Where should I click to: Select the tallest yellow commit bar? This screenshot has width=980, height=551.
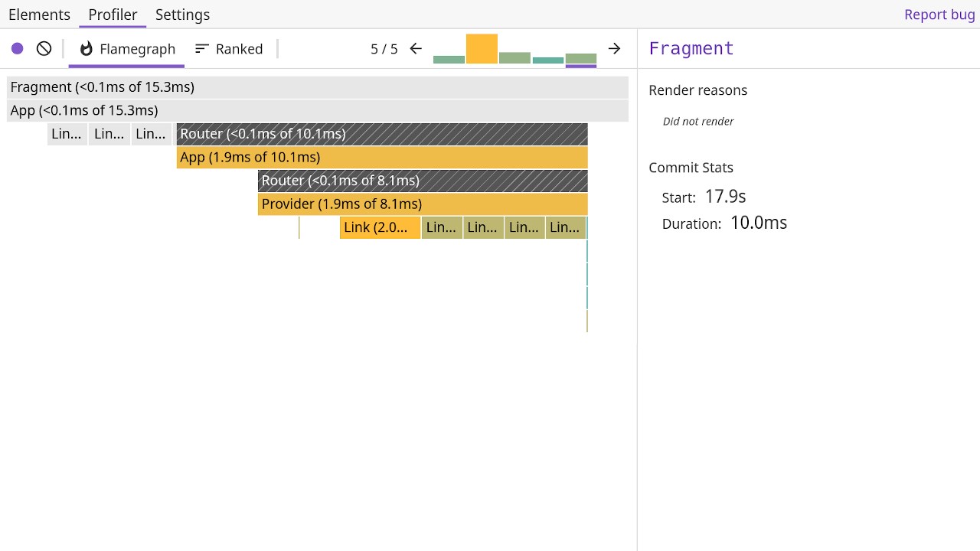[x=482, y=49]
